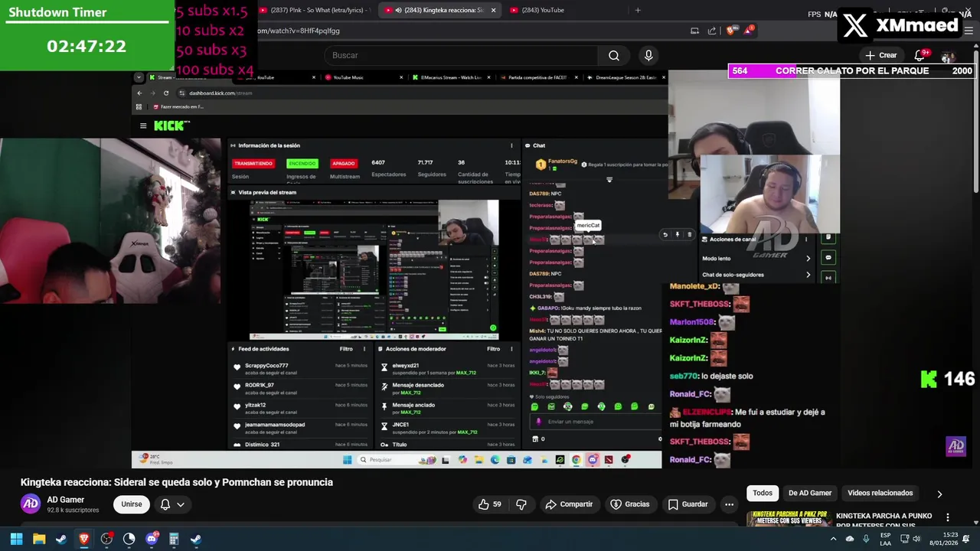Click the Gracias button
Image resolution: width=980 pixels, height=551 pixels.
pos(630,504)
